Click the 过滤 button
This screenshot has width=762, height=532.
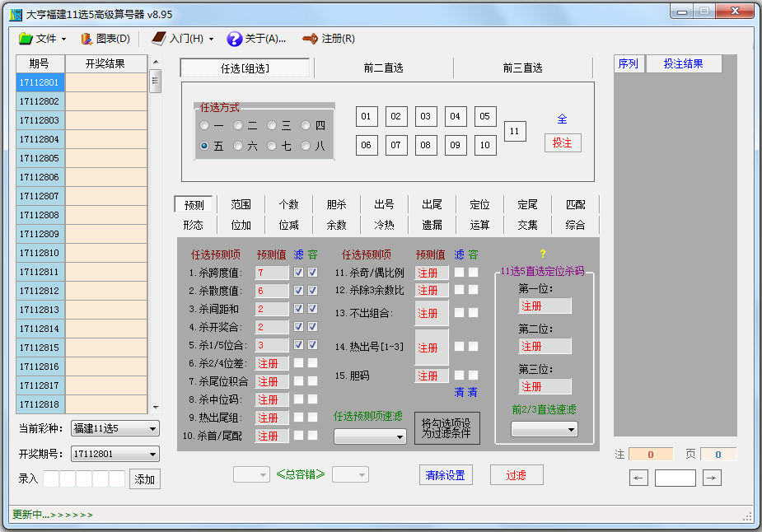[x=516, y=475]
